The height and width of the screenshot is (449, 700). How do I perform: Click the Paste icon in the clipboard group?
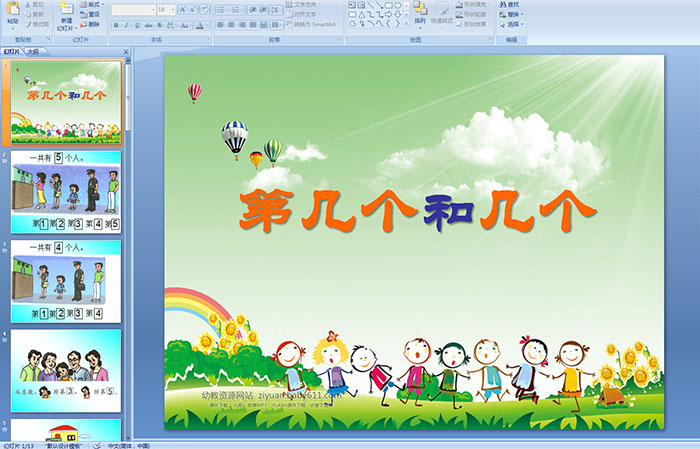click(12, 12)
